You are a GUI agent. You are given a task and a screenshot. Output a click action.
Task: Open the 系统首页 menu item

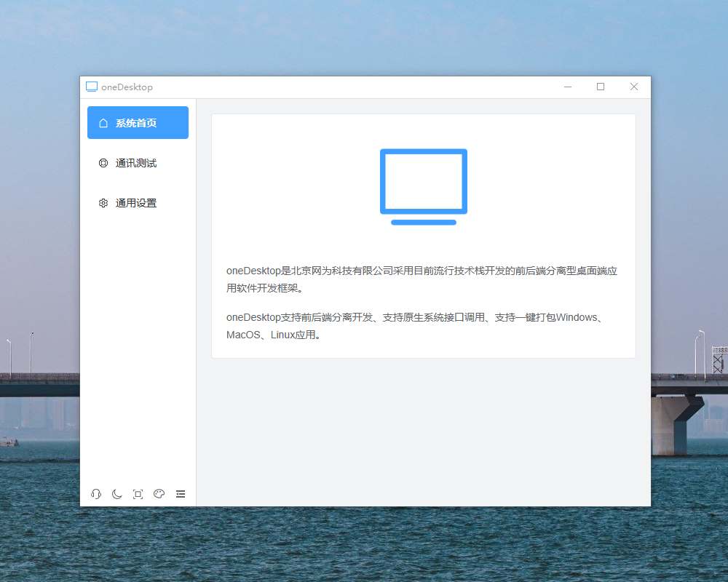[138, 122]
